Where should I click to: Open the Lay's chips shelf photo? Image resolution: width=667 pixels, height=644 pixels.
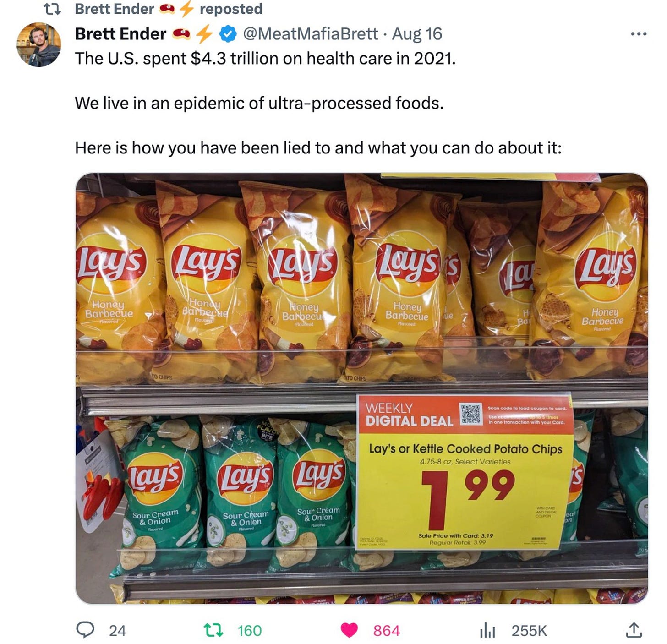click(361, 388)
